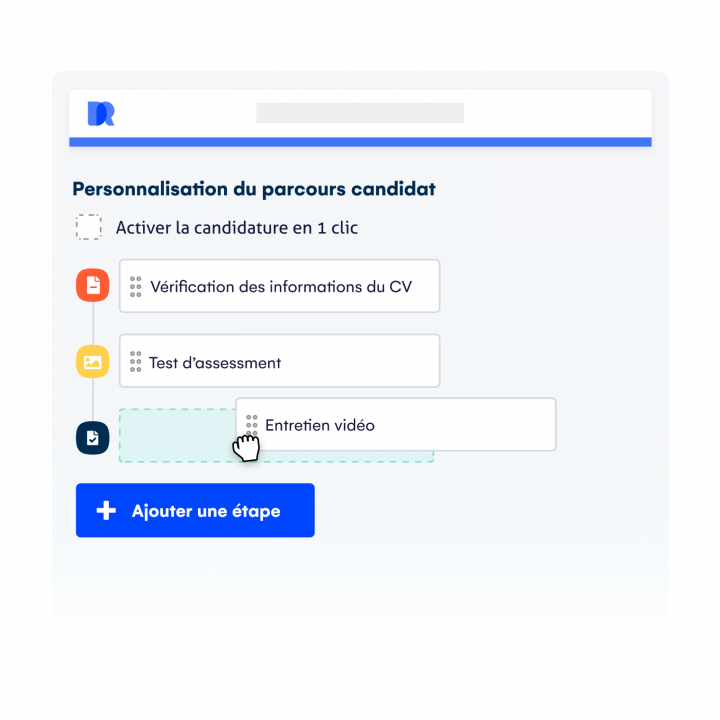
Task: Enable Activer la candidature en 1 clic checkbox
Action: 89,227
